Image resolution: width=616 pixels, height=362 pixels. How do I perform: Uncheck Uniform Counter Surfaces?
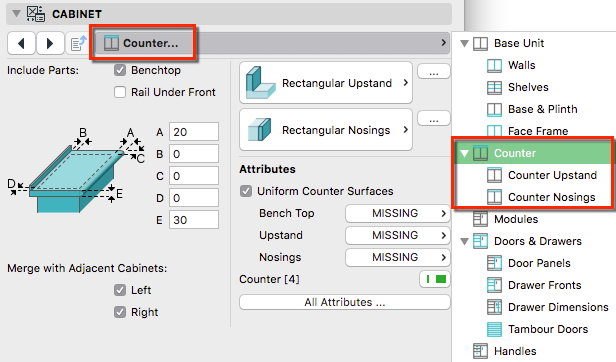[x=246, y=191]
